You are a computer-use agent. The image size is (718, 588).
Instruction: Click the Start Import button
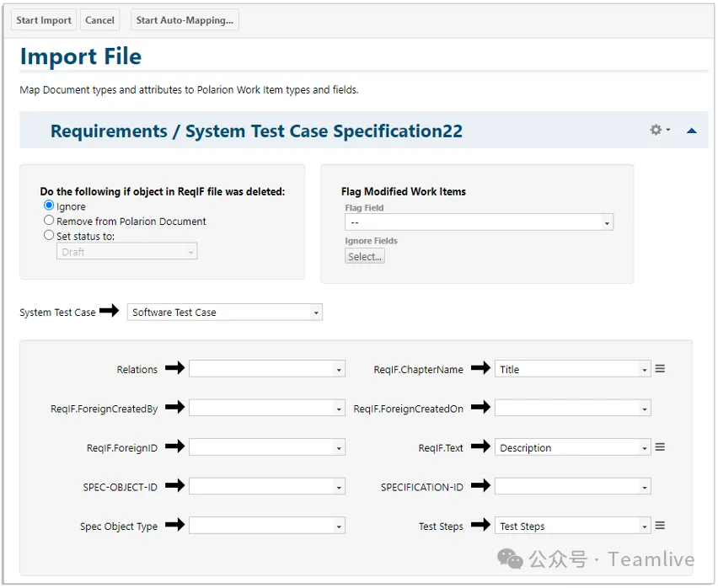(44, 20)
